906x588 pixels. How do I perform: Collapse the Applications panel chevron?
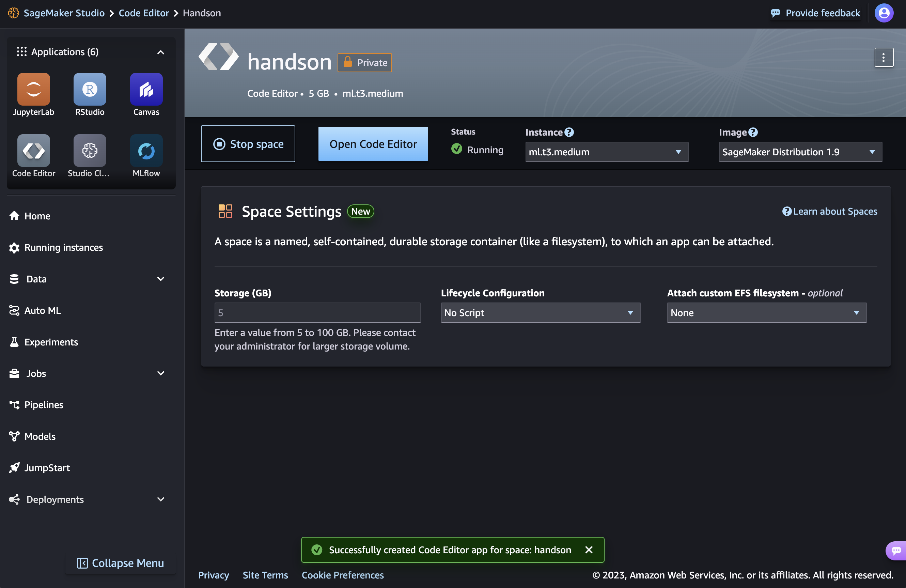click(161, 52)
